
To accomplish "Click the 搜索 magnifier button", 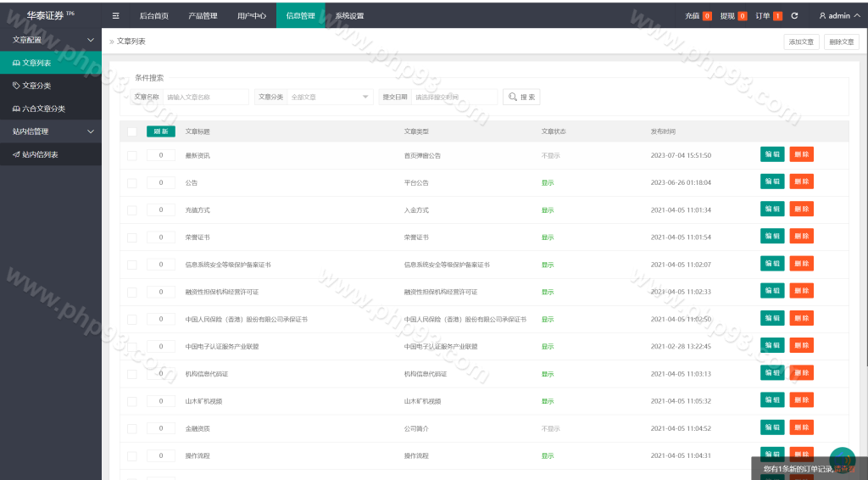I will [521, 98].
